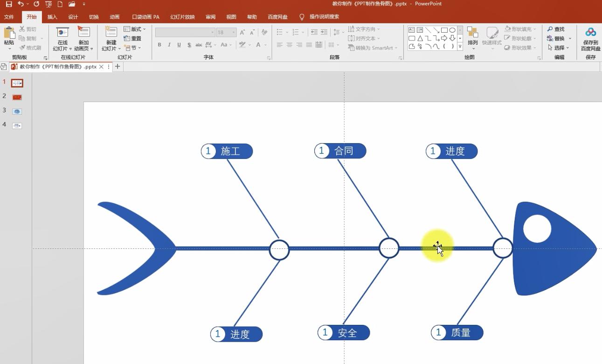
Task: Click the Paste (粘贴) clipboard icon
Action: pos(9,35)
